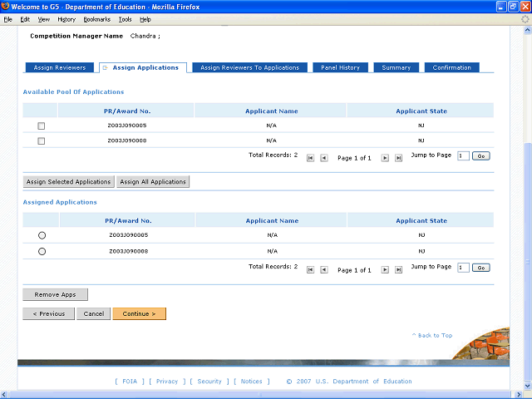
Task: Click the Remove Apps button
Action: click(55, 294)
